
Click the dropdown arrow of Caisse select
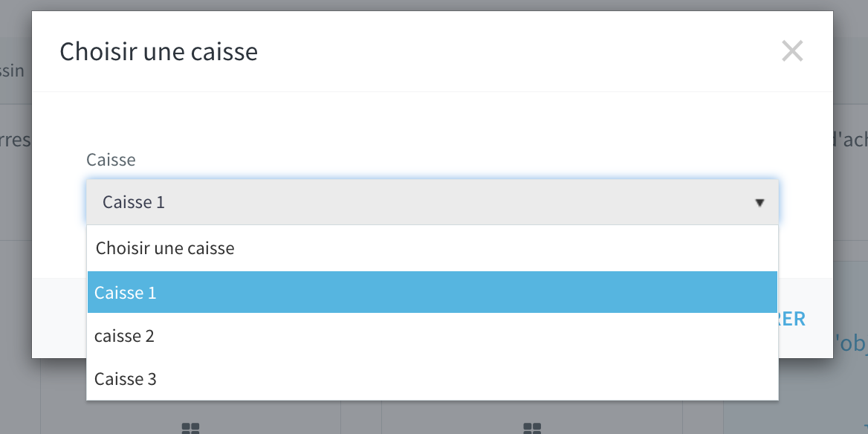tap(759, 203)
